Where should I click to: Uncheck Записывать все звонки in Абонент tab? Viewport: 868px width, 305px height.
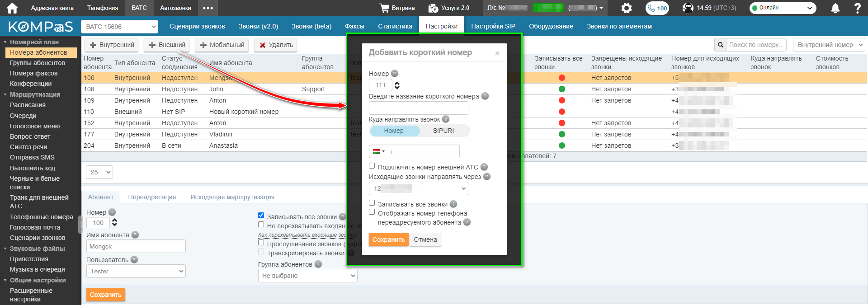(x=261, y=216)
